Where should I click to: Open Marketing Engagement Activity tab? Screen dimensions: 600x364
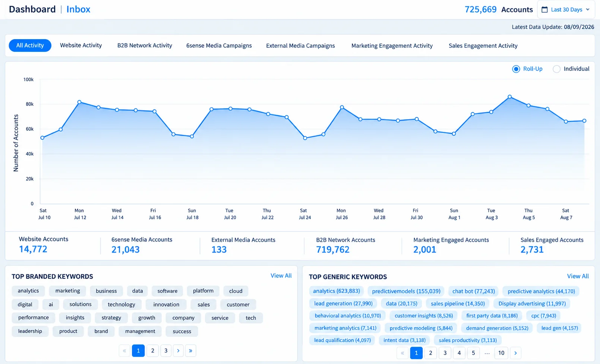pos(392,45)
